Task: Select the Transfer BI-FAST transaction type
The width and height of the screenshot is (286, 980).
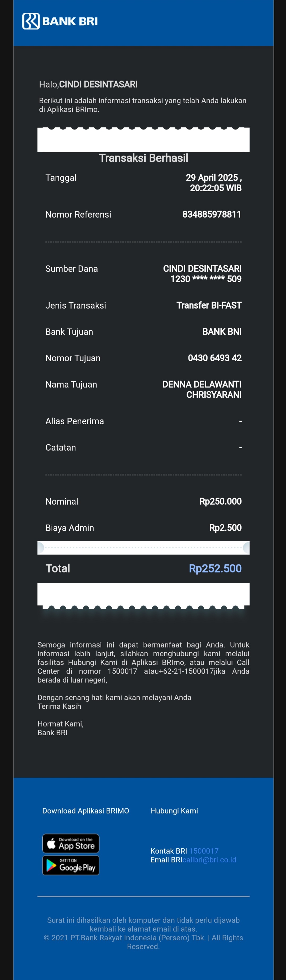Action: coord(209,305)
